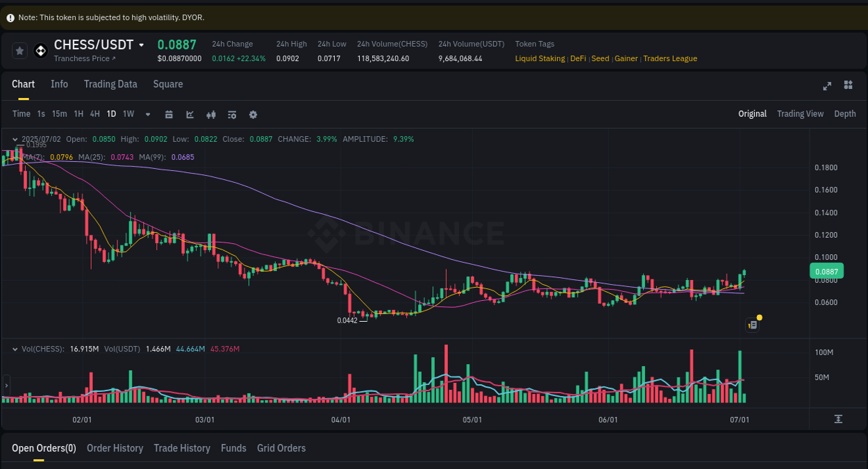Open chart display settings icon
This screenshot has height=469, width=868.
[x=232, y=114]
